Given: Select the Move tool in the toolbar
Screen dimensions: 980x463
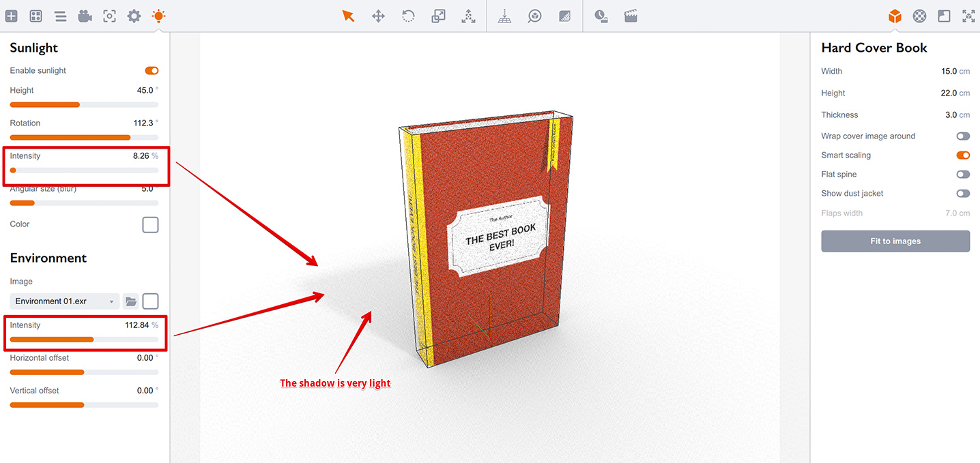Looking at the screenshot, I should click(378, 16).
